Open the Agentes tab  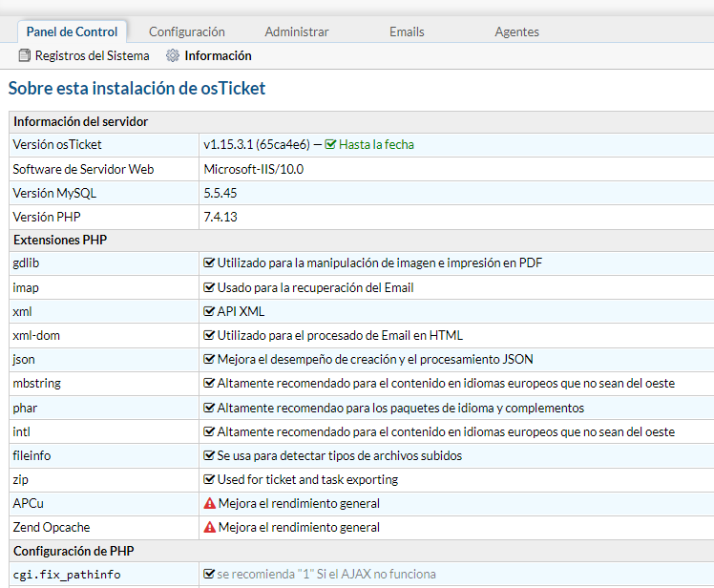[516, 31]
